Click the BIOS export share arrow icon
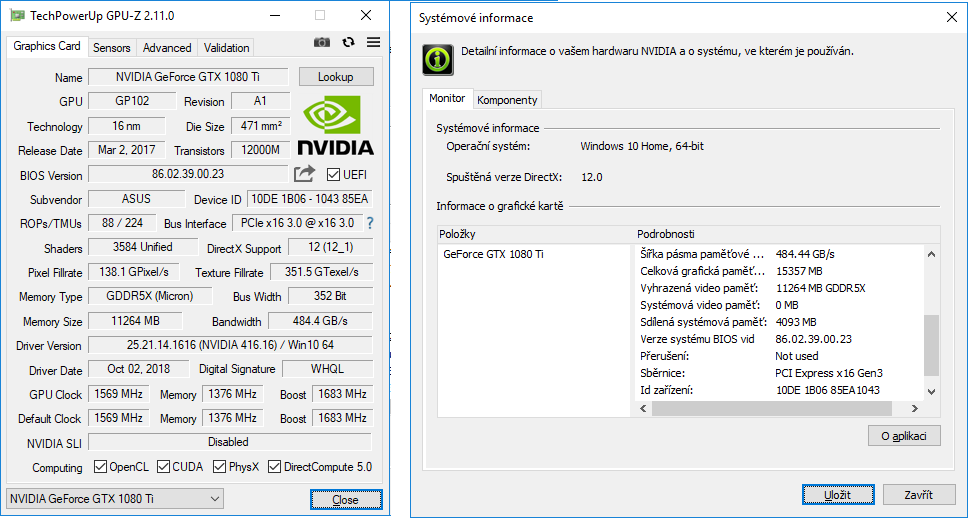Screen dimensions: 980x521 coord(304,174)
